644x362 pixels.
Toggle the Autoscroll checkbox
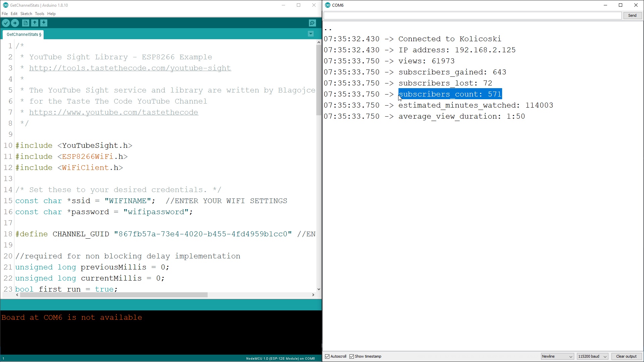[327, 356]
